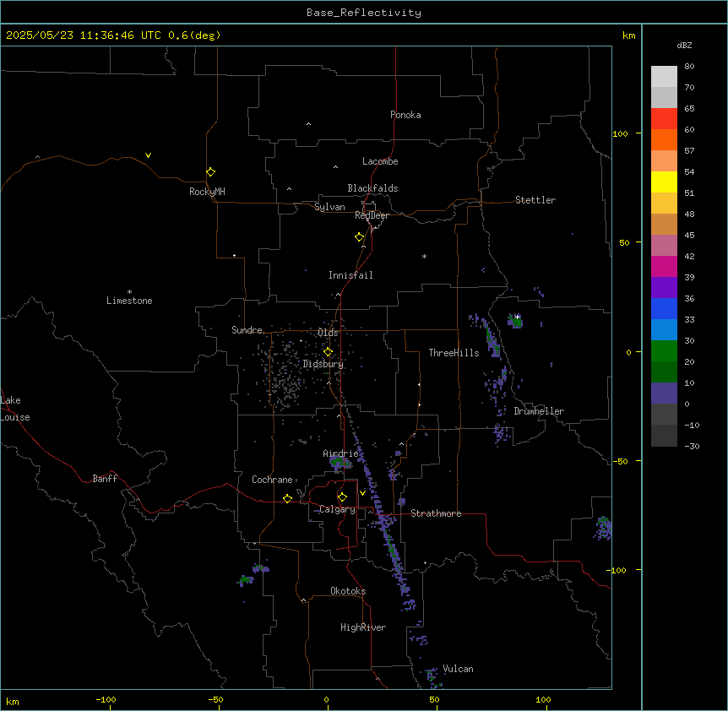Click the x-axis -100 km tick label
The image size is (728, 711).
(x=106, y=699)
